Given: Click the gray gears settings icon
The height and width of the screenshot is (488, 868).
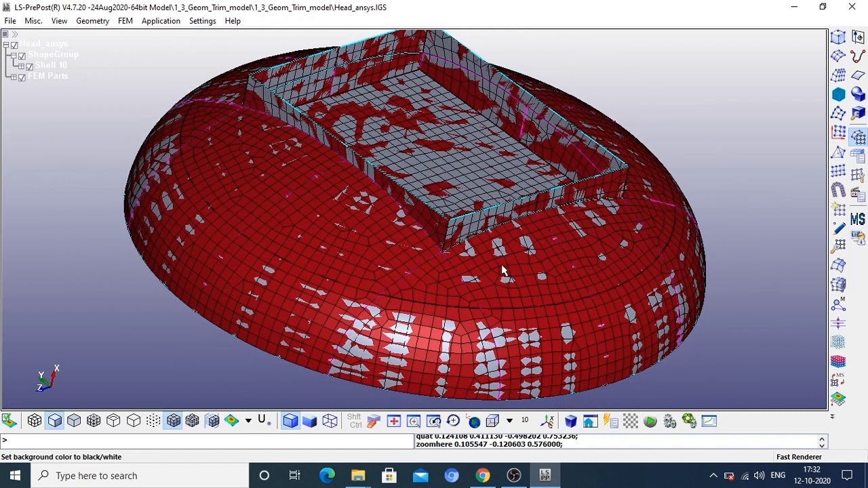Looking at the screenshot, I should 670,421.
